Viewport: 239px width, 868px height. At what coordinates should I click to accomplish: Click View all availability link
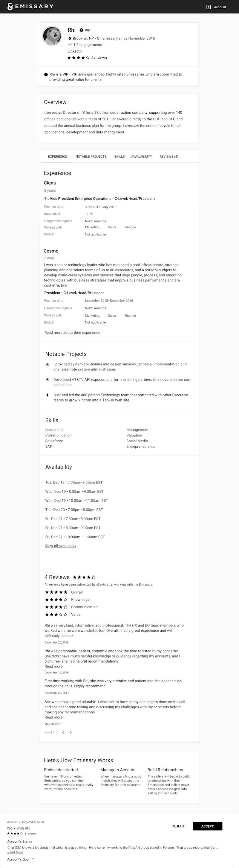(x=61, y=546)
